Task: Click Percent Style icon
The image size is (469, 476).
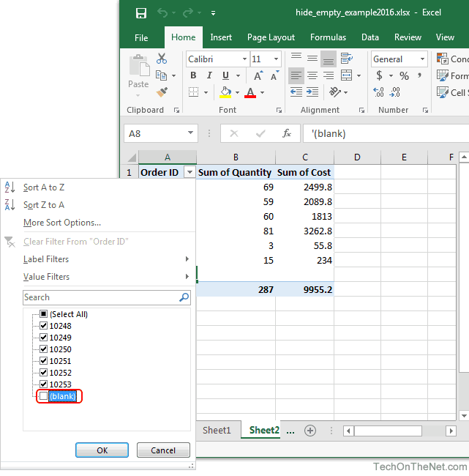Action: pos(404,75)
